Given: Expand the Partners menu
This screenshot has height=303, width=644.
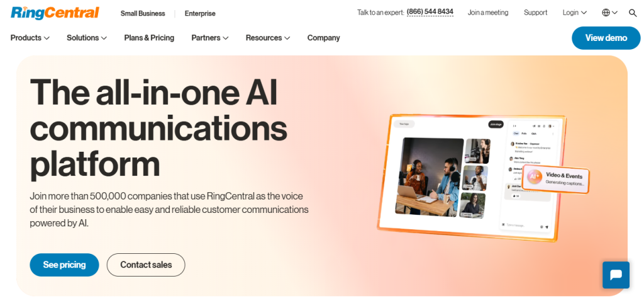Looking at the screenshot, I should pyautogui.click(x=210, y=38).
